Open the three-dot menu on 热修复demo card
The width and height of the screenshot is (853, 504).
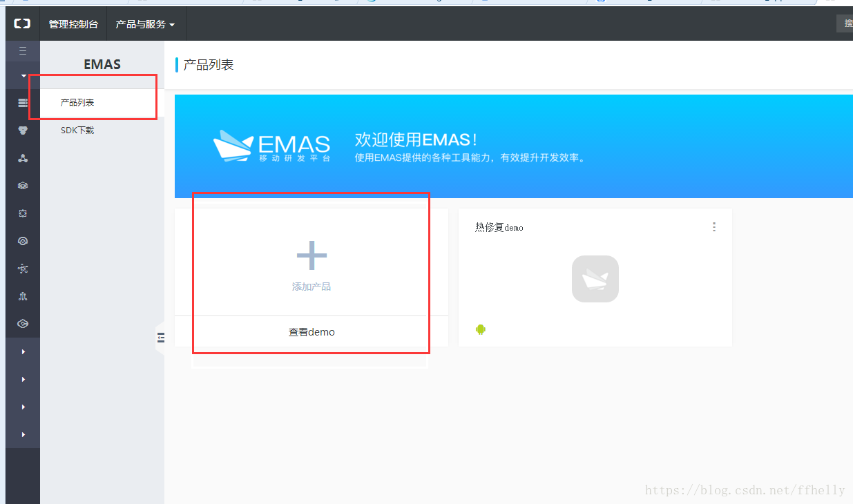[x=714, y=227]
